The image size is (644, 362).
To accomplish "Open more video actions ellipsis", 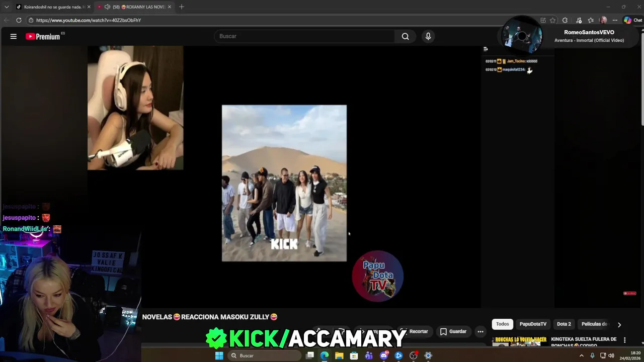I will [480, 331].
